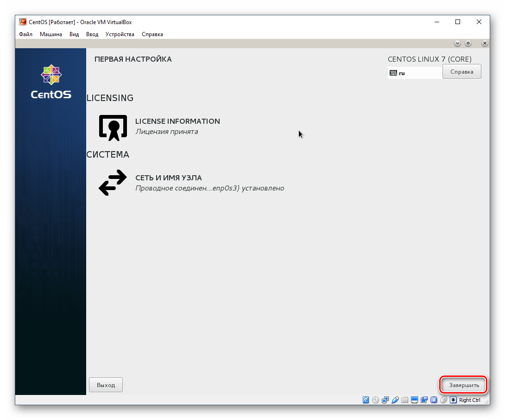Open the Устройства menu
Image resolution: width=505 pixels, height=420 pixels.
[120, 34]
